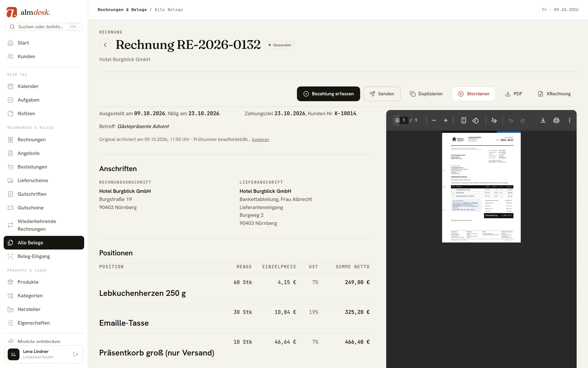Image resolution: width=588 pixels, height=368 pixels.
Task: Click the Gesendet status badge
Action: tap(280, 45)
